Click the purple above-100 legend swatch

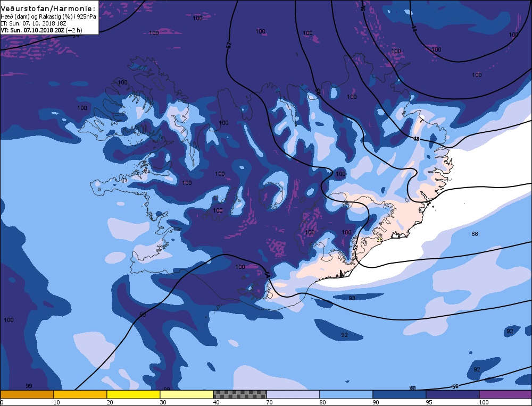[505, 394]
